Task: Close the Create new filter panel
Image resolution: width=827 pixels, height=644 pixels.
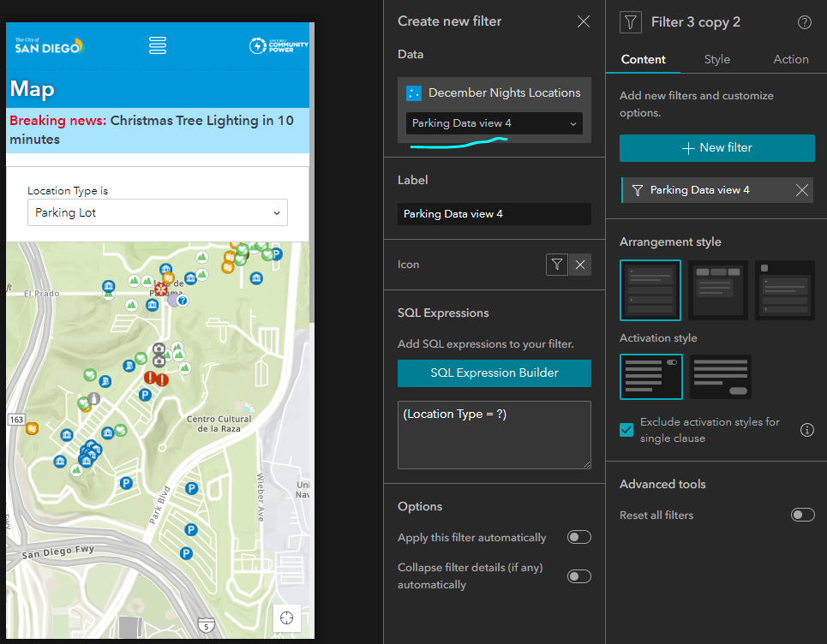Action: click(x=584, y=21)
